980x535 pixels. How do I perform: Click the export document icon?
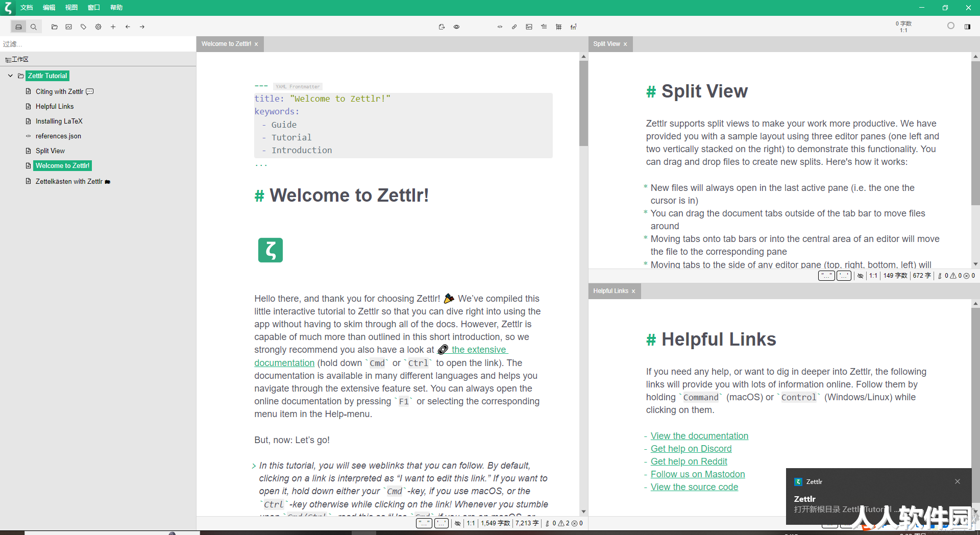coord(442,27)
